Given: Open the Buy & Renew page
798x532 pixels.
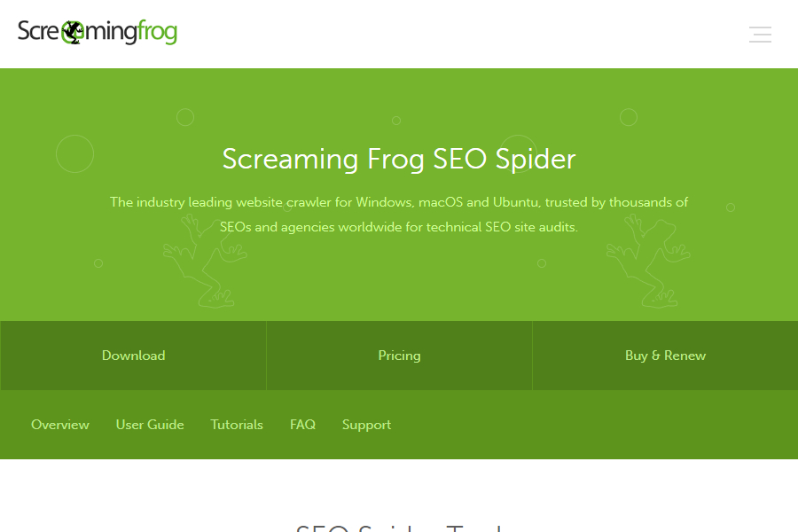Looking at the screenshot, I should coord(665,356).
